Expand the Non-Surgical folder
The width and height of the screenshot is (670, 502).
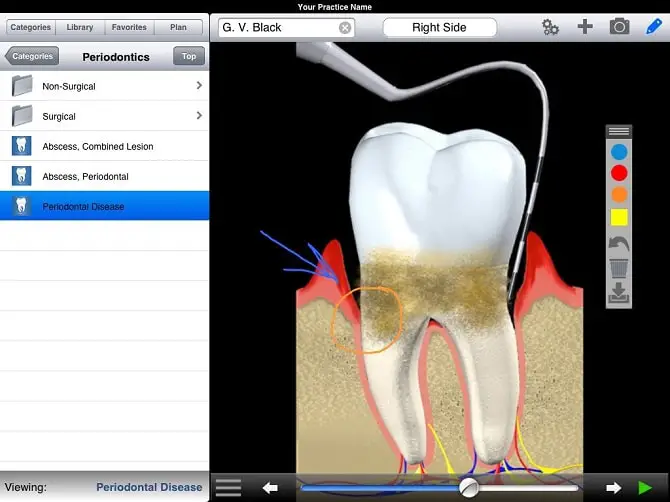(104, 86)
